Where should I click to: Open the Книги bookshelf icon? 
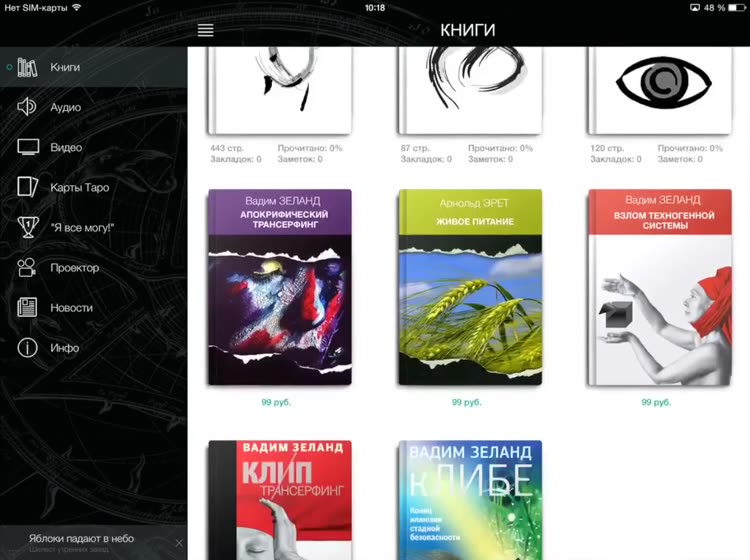(27, 67)
